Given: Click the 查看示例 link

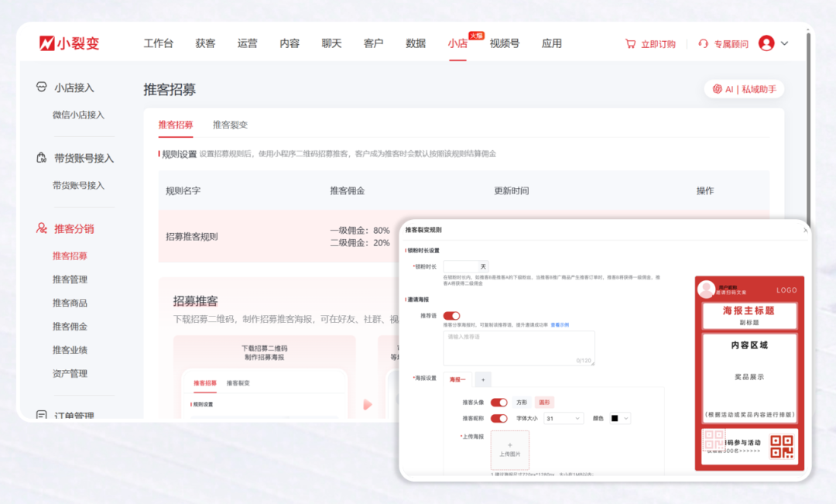Looking at the screenshot, I should pos(559,326).
